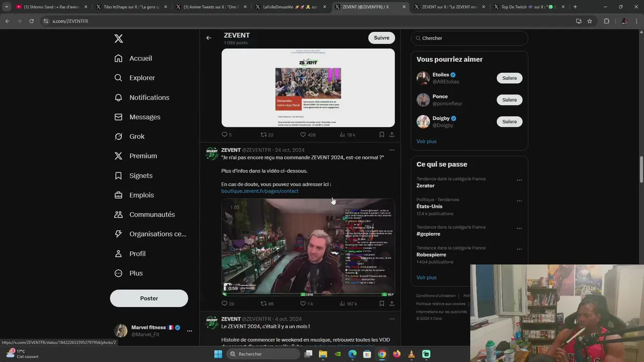Viewport: 644px width, 362px height.
Task: Open ZEVENT avatar on 24 oct. post
Action: coord(212,154)
